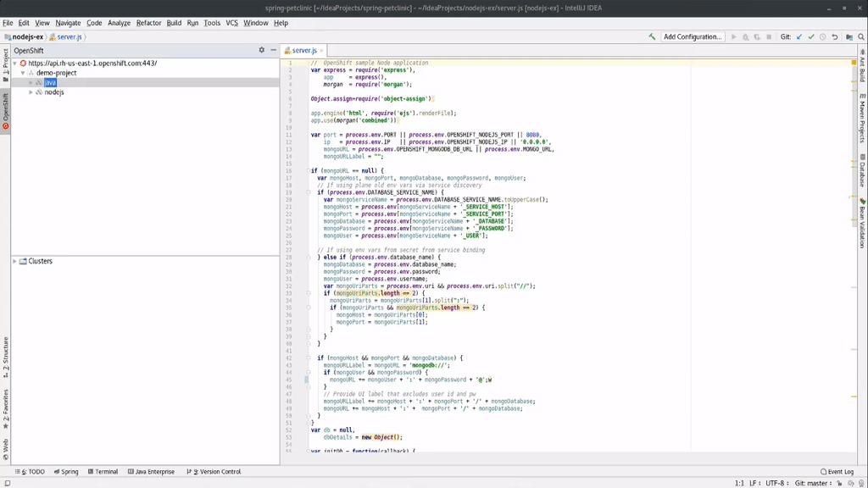Open the UTF-8 encoding selector
Viewport: 868px width, 488px height.
(x=777, y=483)
